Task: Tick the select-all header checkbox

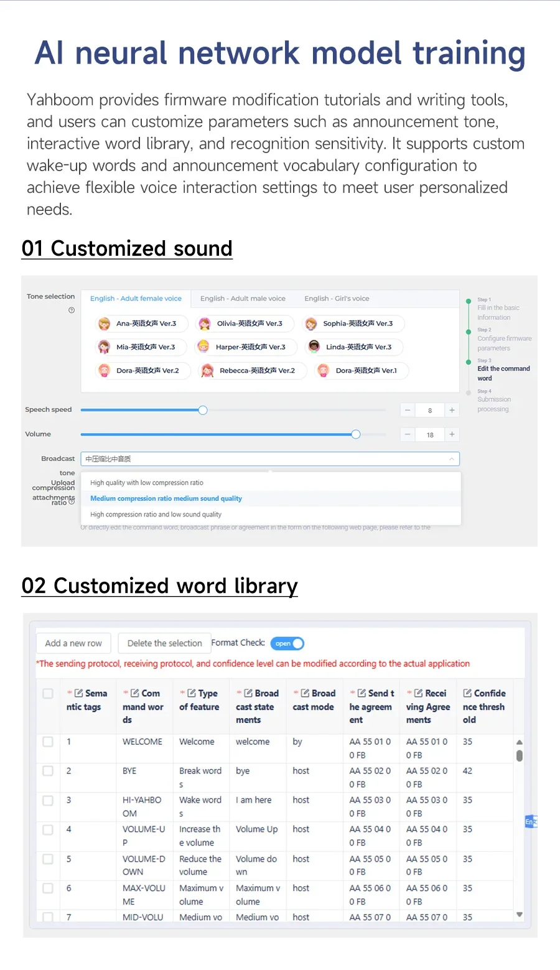Action: 48,693
